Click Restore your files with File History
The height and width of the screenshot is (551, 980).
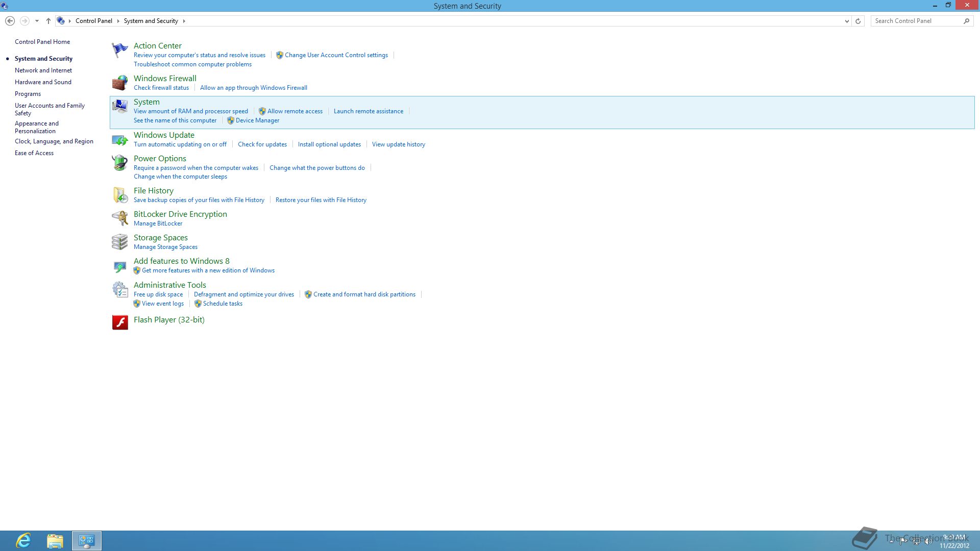321,200
